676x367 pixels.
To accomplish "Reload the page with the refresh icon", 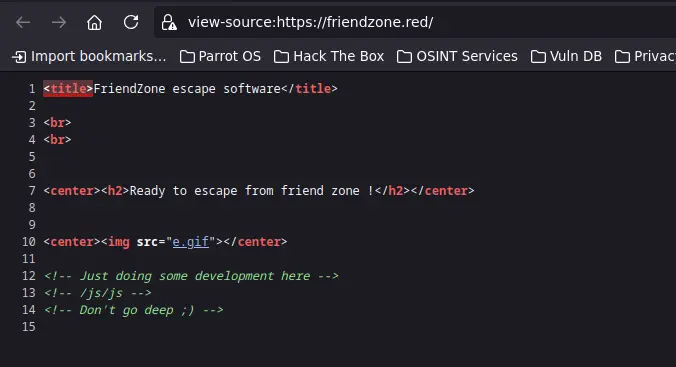I will click(131, 22).
